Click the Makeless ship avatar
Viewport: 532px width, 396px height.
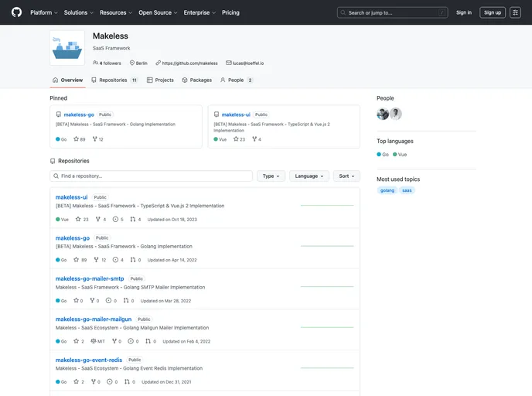click(x=67, y=48)
